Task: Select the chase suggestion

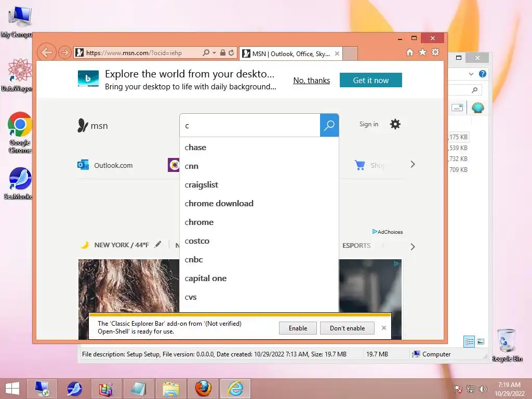Action: tap(259, 147)
